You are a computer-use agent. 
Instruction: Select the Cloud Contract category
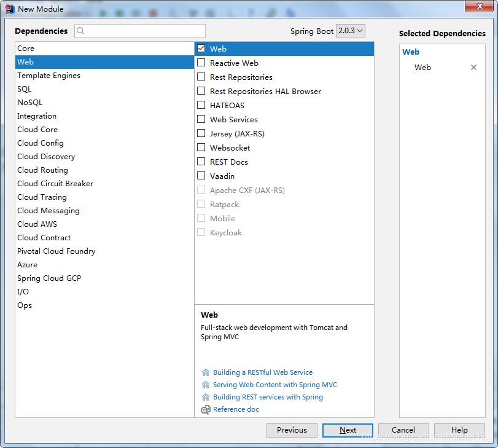(x=104, y=237)
